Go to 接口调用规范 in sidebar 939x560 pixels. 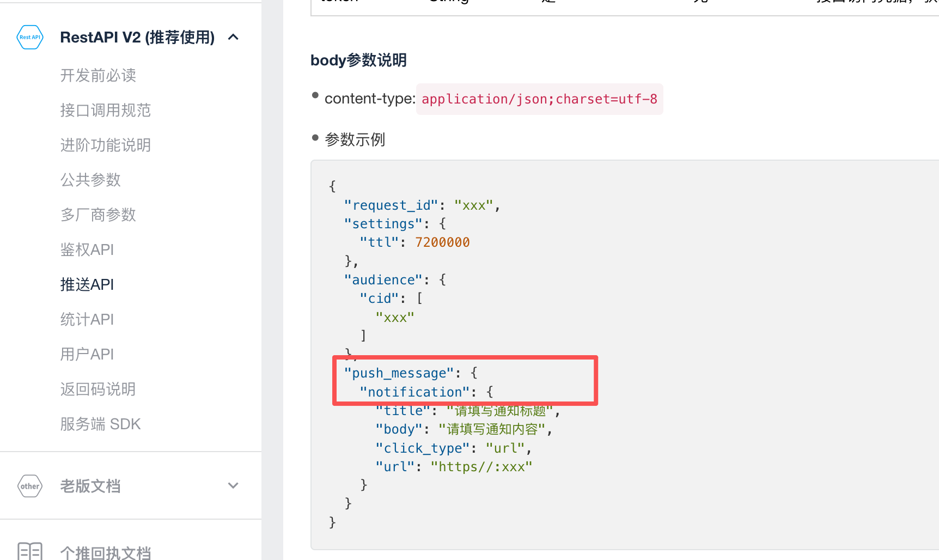[x=105, y=110]
